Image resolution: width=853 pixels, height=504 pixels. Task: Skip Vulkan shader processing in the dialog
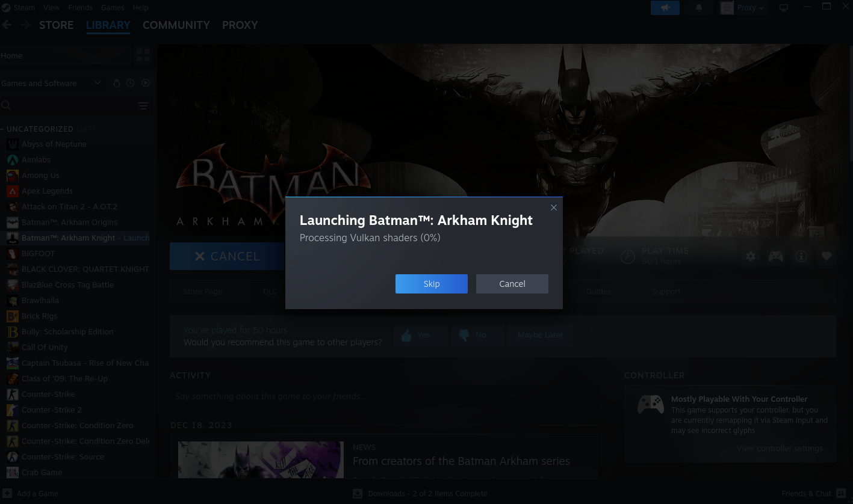[x=431, y=284]
